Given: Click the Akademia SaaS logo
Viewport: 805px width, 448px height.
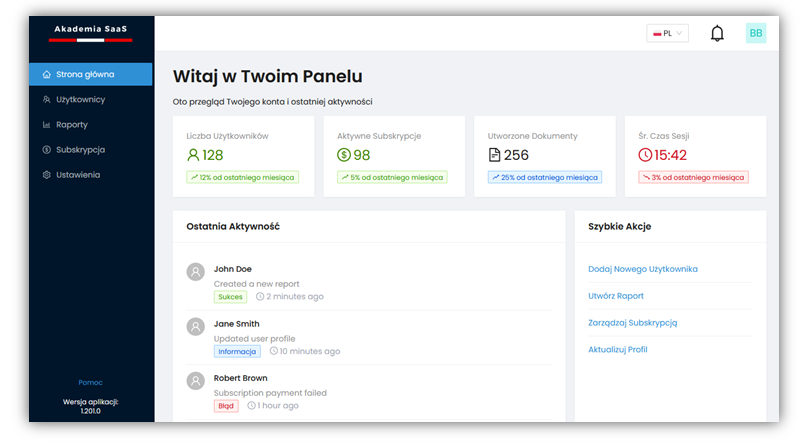Looking at the screenshot, I should click(91, 33).
